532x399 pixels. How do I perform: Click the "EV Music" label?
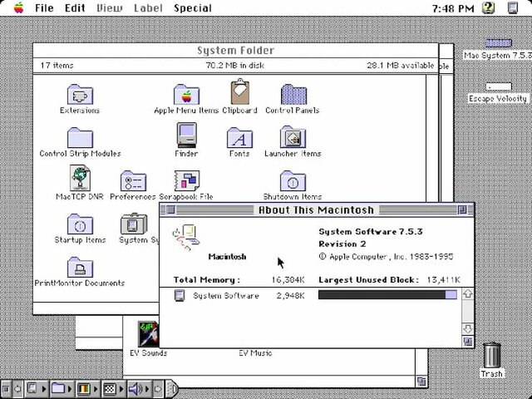click(x=255, y=352)
